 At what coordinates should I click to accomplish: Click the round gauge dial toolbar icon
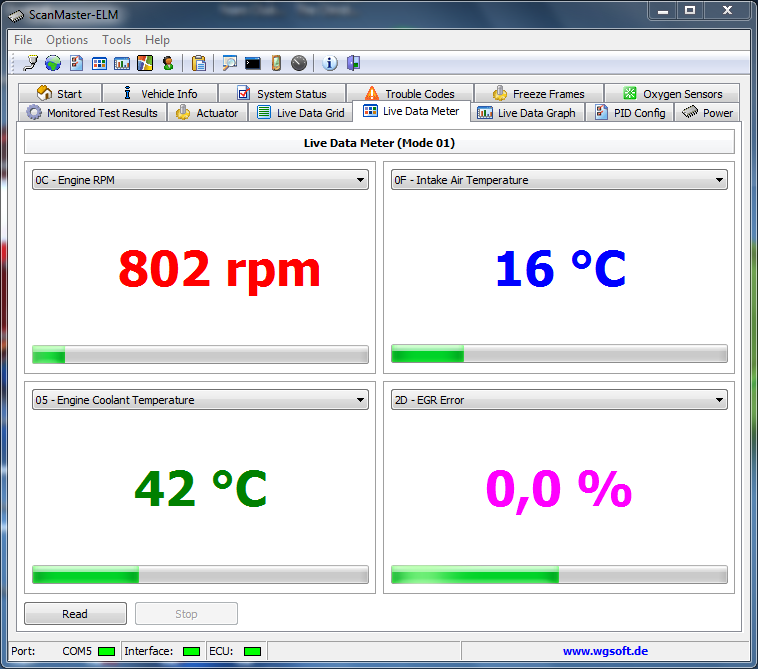click(299, 63)
